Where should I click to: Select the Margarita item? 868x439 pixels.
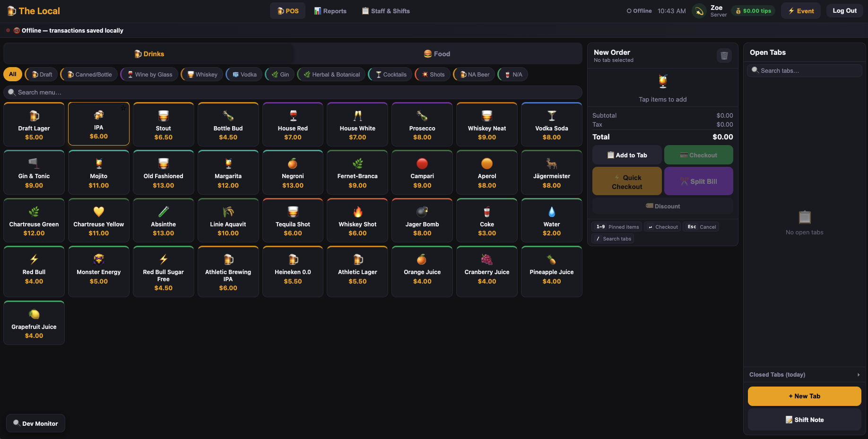[x=228, y=172]
